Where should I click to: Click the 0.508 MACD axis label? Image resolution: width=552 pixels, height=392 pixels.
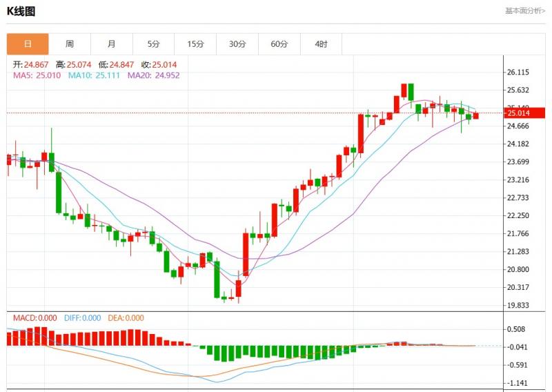[x=515, y=329]
